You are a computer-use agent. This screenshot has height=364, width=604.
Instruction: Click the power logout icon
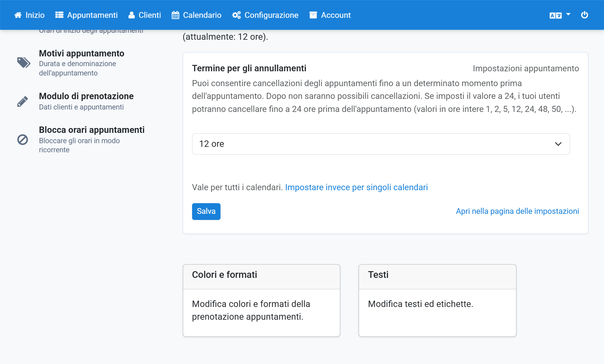coord(584,15)
